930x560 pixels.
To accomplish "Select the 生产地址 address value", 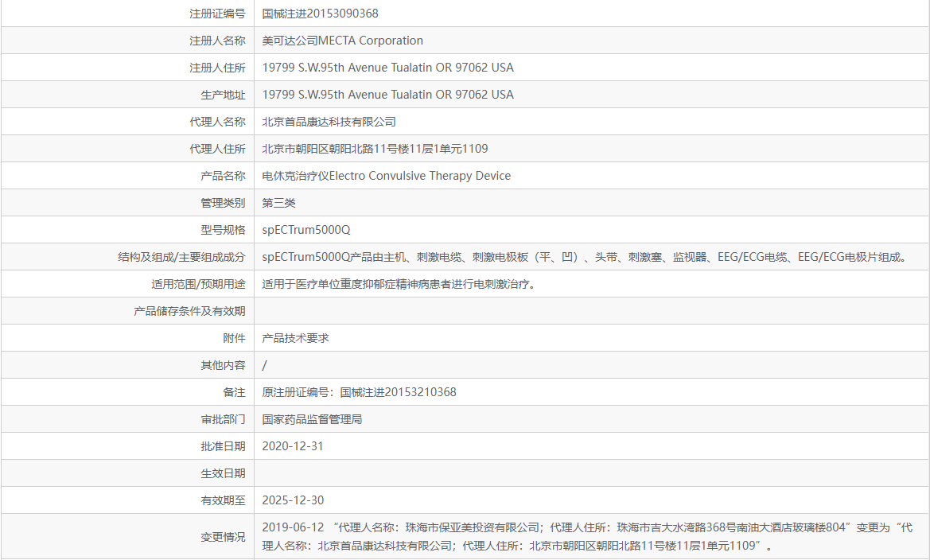I will 388,95.
